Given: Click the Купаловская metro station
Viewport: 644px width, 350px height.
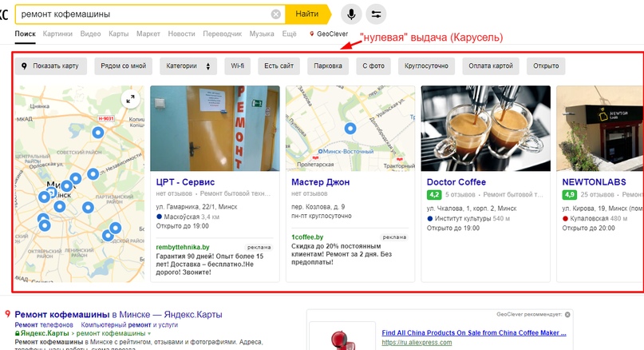Looking at the screenshot, I should [x=589, y=218].
